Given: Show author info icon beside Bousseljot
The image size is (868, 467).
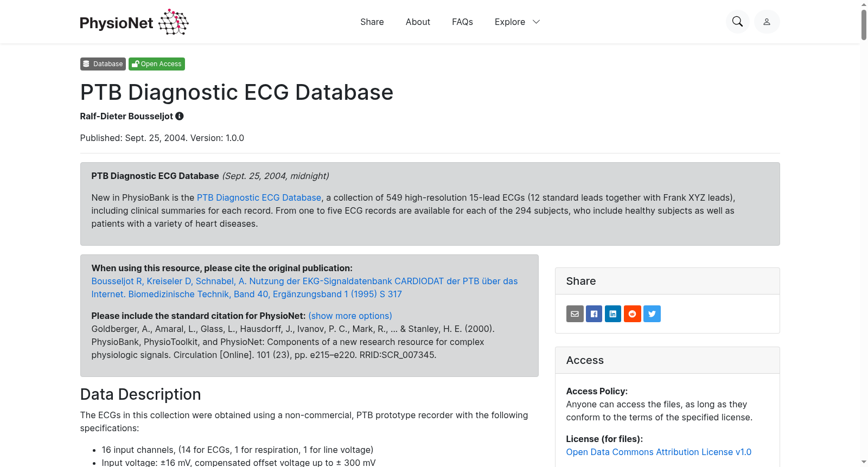Looking at the screenshot, I should click(180, 116).
